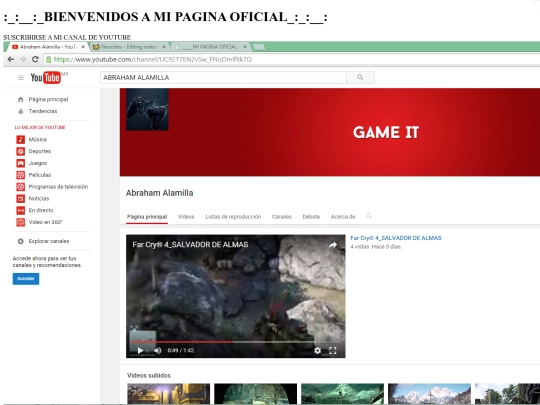Screen dimensions: 540x405
Task: Open the Debate tab
Action: (x=311, y=217)
